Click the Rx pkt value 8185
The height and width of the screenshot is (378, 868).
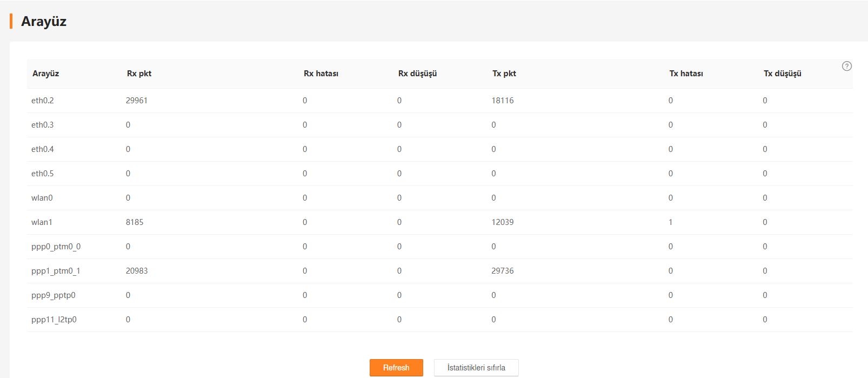pos(135,222)
